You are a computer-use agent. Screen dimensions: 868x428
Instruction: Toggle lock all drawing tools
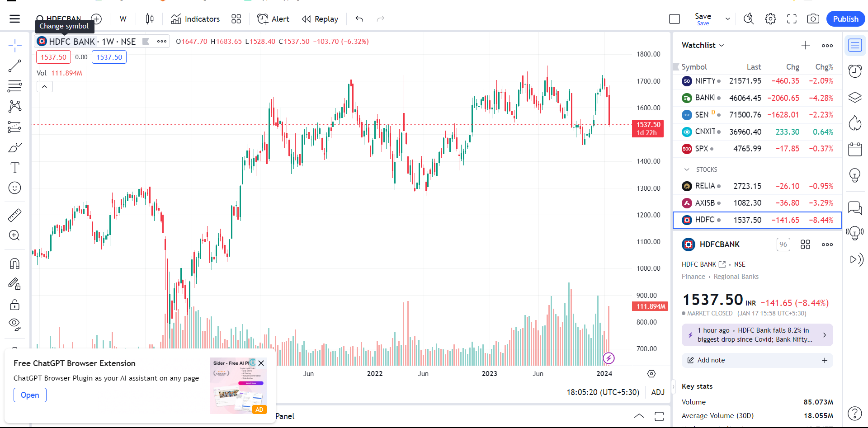click(14, 305)
